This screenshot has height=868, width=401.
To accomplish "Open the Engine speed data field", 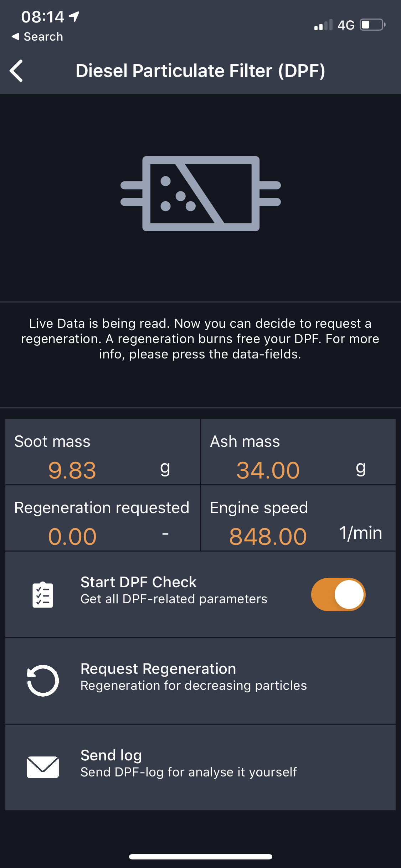I will pos(298,518).
